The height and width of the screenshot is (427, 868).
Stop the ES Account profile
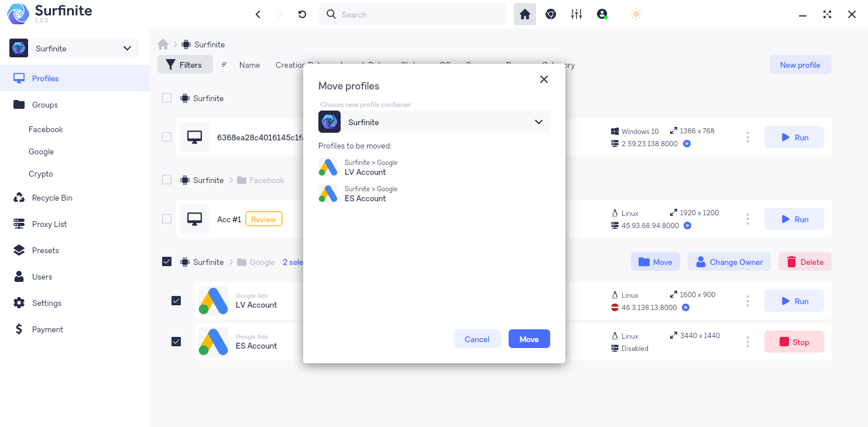[794, 342]
